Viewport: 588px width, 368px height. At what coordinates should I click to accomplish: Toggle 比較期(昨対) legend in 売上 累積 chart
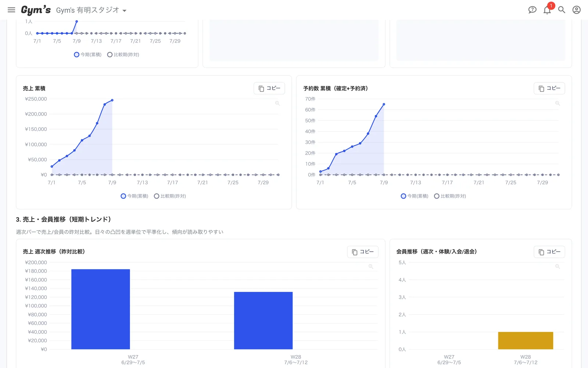click(170, 196)
